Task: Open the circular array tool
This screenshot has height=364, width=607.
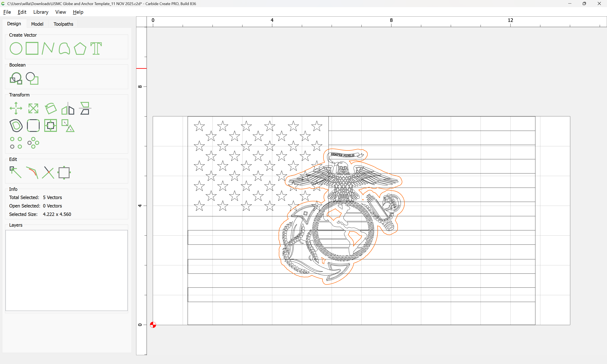Action: click(33, 143)
